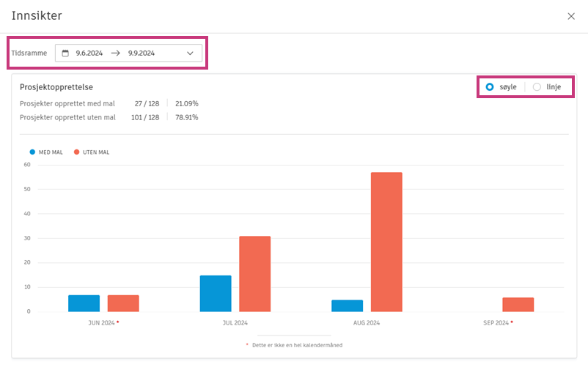Click the end date 9.9.2024

142,53
